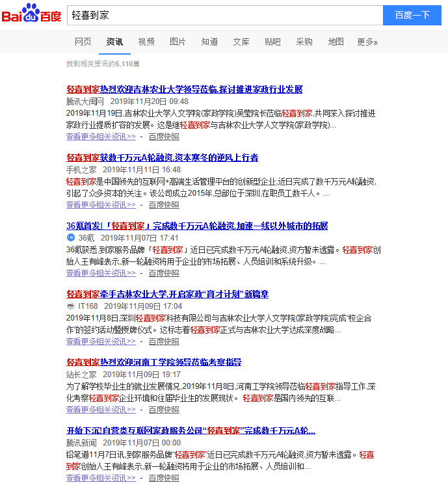Open the 采购 tab
Viewport: 448px width, 489px height.
[304, 42]
